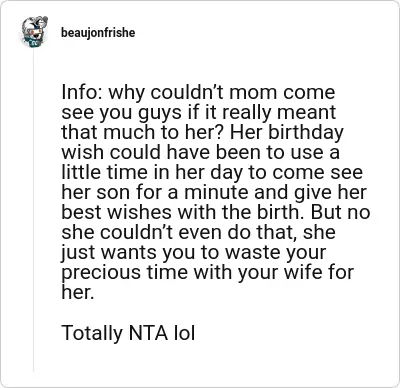This screenshot has width=400, height=388.
Task: Click the final single word 'her.' line
Action: click(x=76, y=292)
